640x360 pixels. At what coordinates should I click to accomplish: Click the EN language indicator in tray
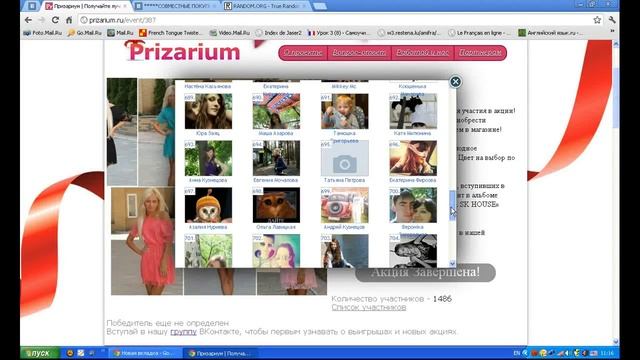(517, 353)
